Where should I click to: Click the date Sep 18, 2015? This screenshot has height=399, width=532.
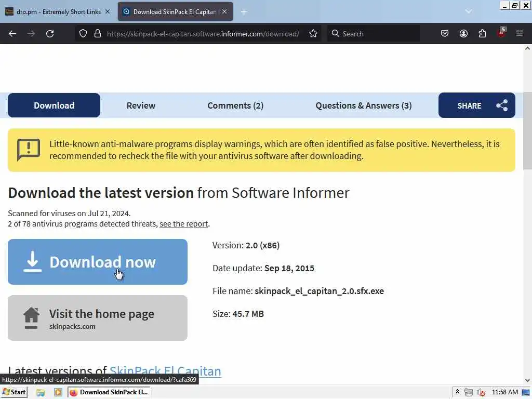coord(289,269)
